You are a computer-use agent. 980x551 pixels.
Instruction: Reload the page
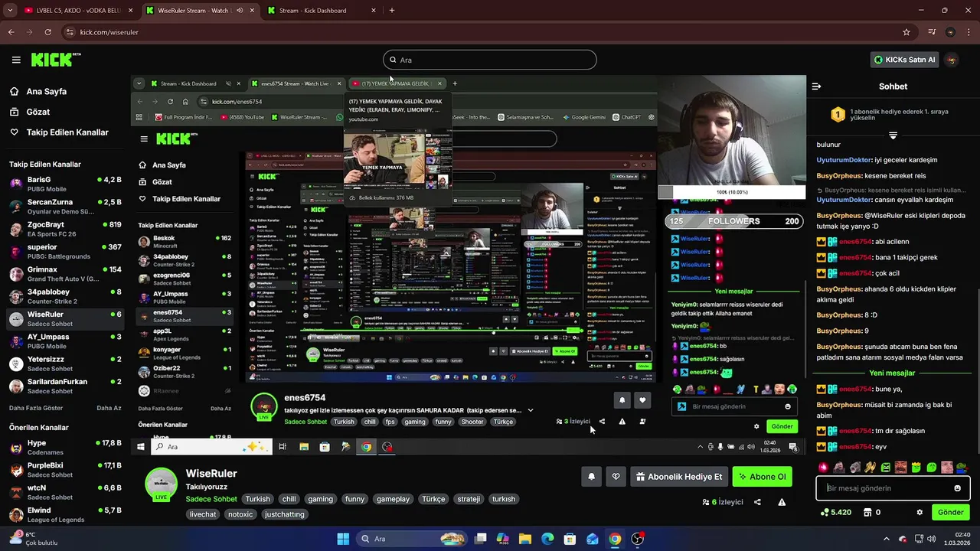tap(47, 32)
